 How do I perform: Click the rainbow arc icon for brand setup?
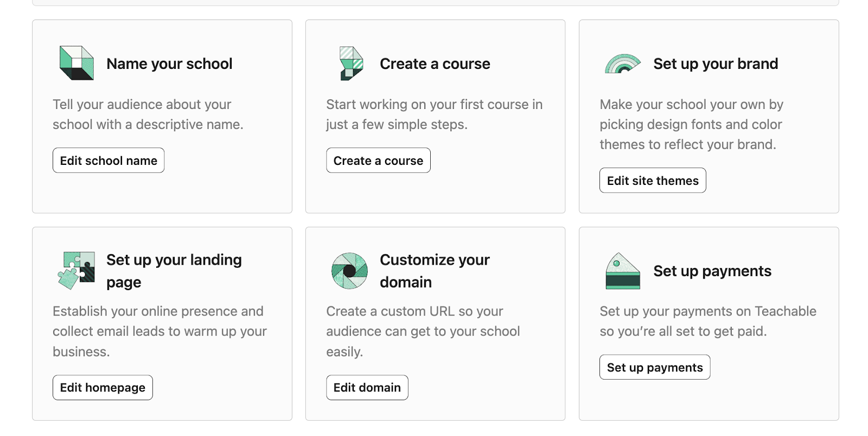tap(622, 64)
